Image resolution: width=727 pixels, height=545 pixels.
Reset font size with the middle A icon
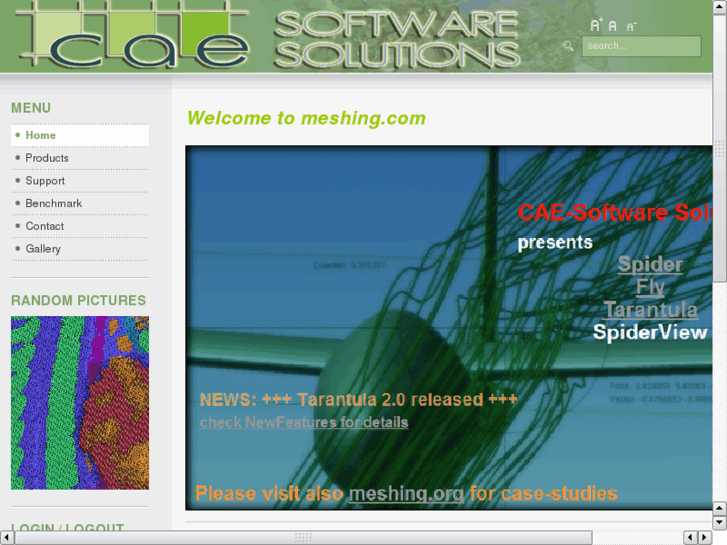pyautogui.click(x=612, y=26)
